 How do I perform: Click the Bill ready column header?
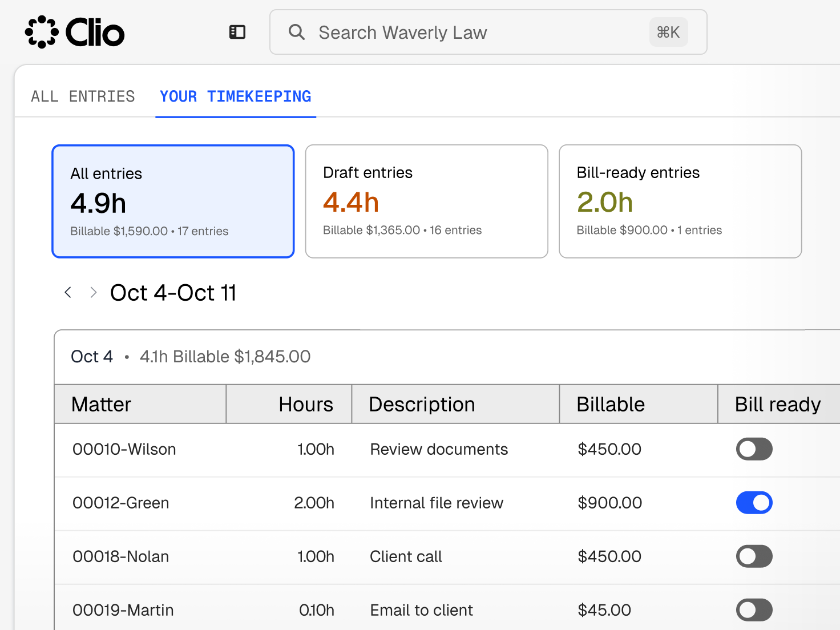tap(779, 404)
